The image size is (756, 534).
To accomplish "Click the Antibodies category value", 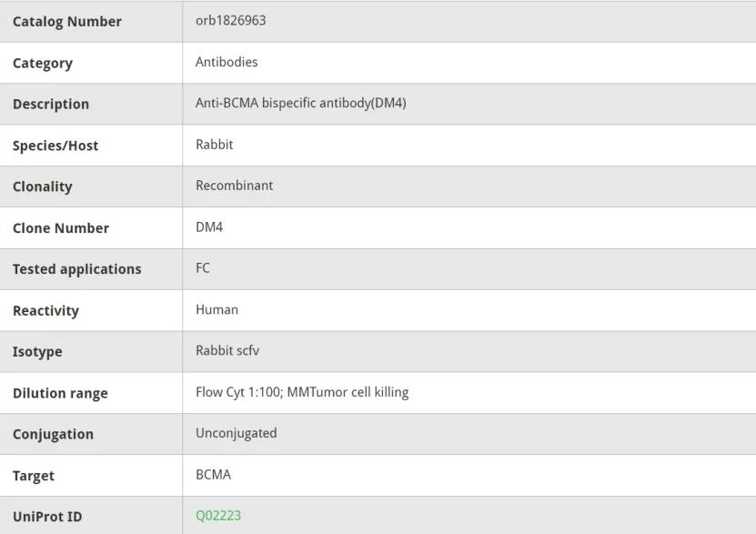I will click(x=227, y=62).
